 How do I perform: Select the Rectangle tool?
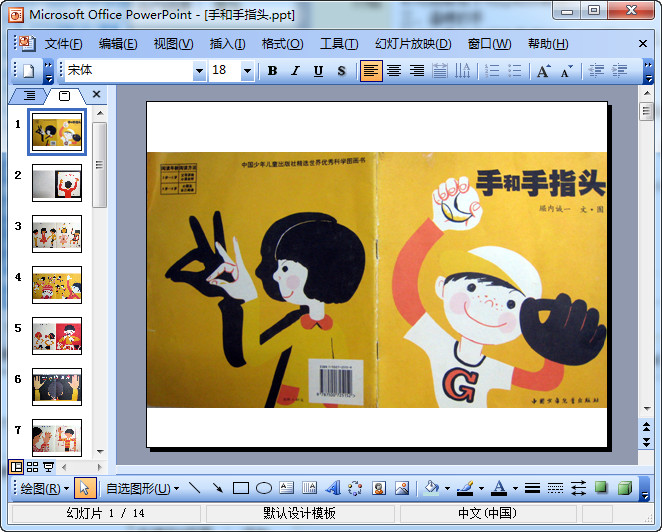241,489
